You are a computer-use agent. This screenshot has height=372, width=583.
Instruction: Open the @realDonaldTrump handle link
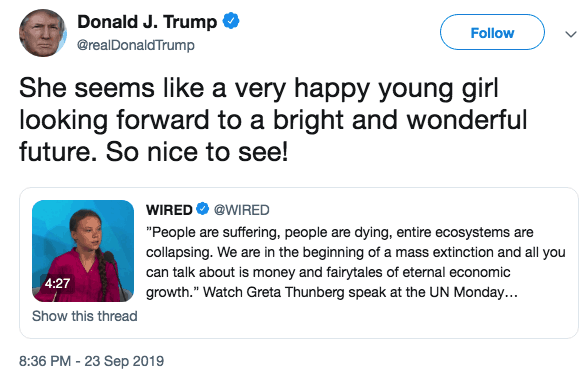tap(136, 45)
